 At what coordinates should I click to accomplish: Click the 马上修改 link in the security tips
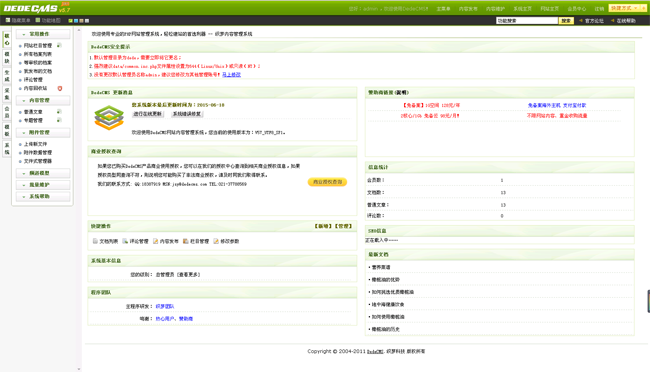pyautogui.click(x=231, y=75)
